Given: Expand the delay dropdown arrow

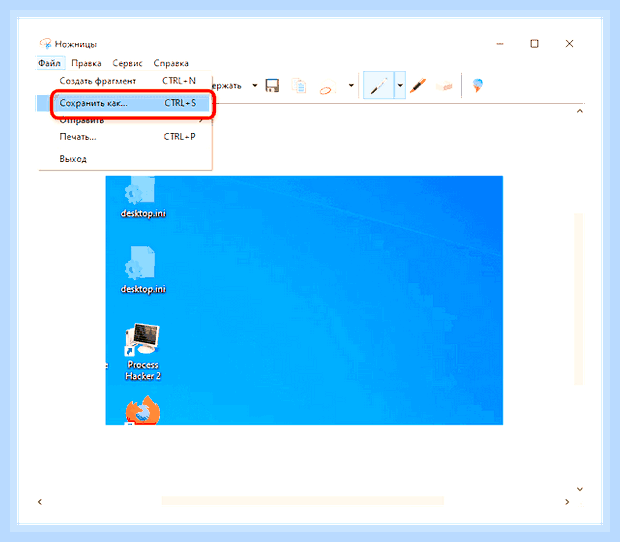Looking at the screenshot, I should click(255, 85).
